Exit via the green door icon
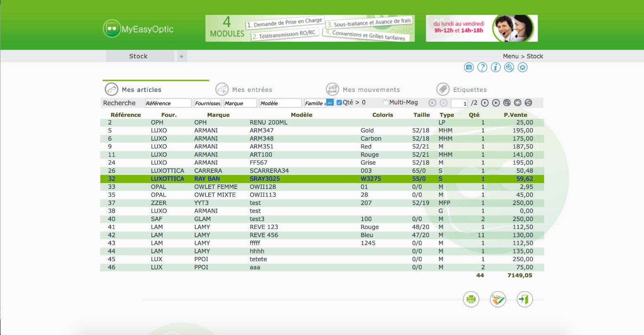The image size is (644, 335). coord(524,299)
